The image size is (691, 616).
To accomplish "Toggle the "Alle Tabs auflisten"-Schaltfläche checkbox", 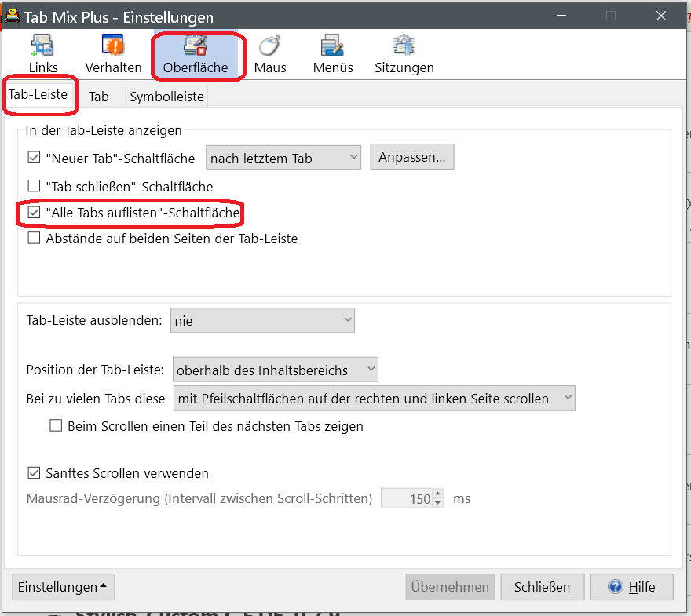I will (34, 212).
